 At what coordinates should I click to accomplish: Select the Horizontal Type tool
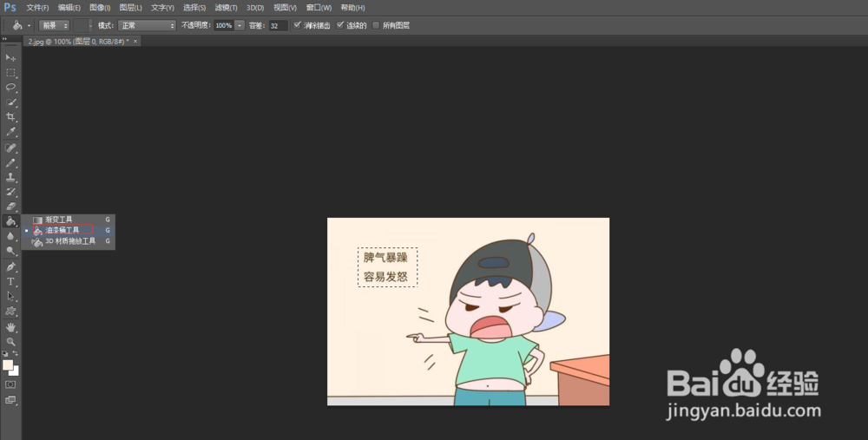pos(10,281)
